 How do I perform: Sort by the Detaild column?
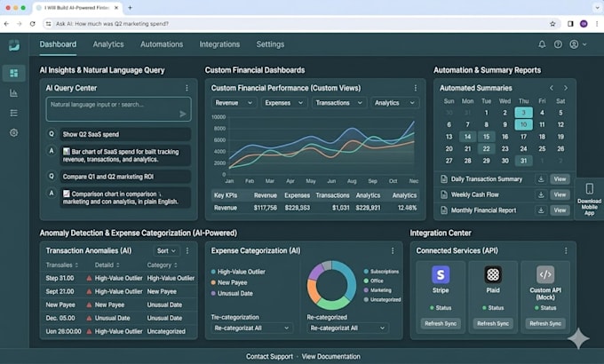(107, 265)
